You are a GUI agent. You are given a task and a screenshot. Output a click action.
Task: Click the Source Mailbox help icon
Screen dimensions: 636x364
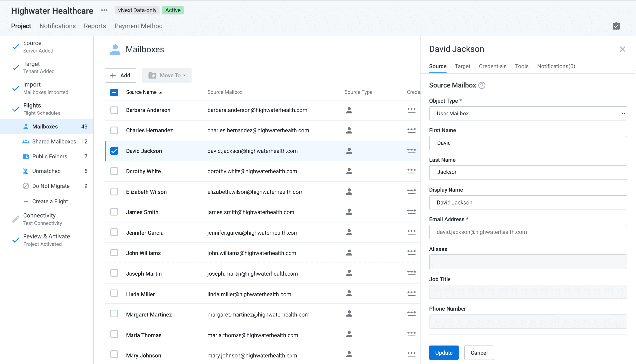coord(482,85)
